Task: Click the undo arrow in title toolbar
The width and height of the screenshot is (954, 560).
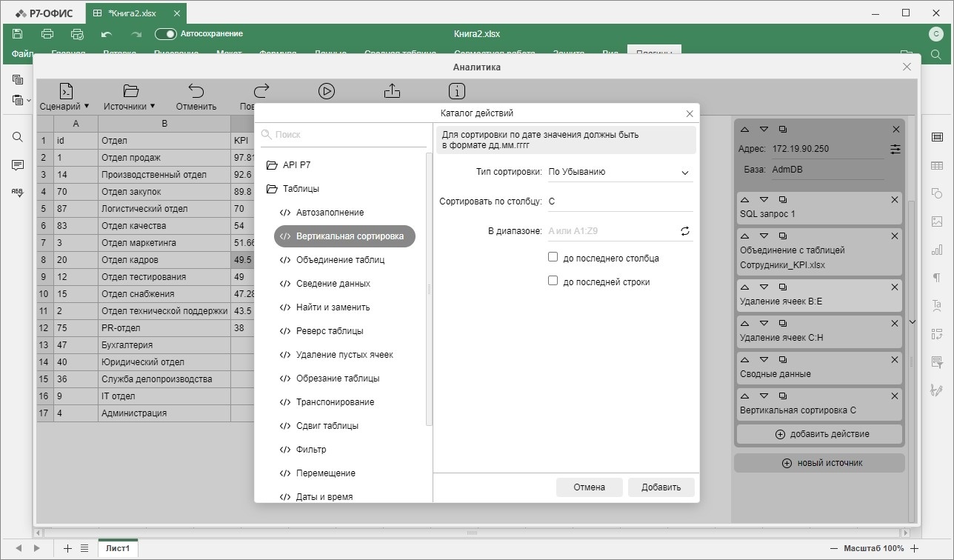Action: [x=106, y=34]
